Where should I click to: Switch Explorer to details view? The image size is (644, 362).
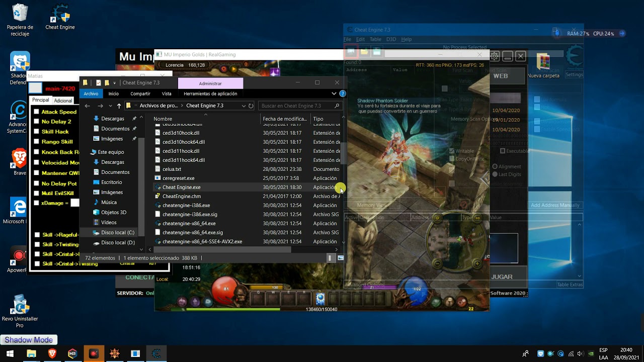[330, 258]
